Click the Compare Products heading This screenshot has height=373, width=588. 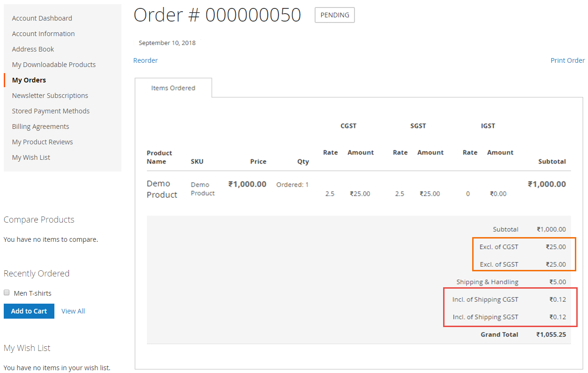(x=39, y=219)
